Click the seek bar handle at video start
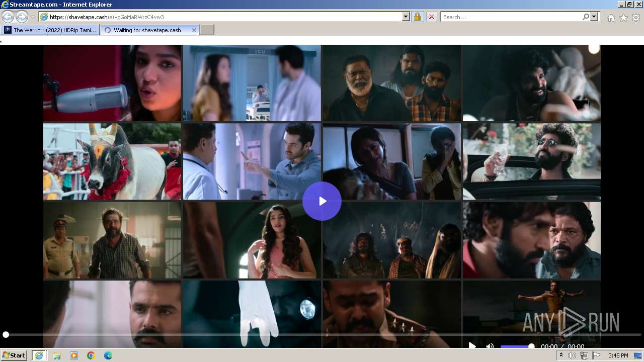 pyautogui.click(x=6, y=334)
